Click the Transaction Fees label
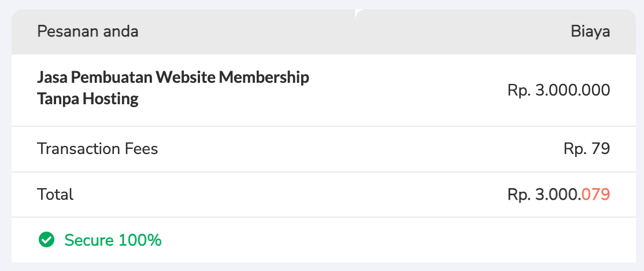The height and width of the screenshot is (271, 644). (x=98, y=149)
